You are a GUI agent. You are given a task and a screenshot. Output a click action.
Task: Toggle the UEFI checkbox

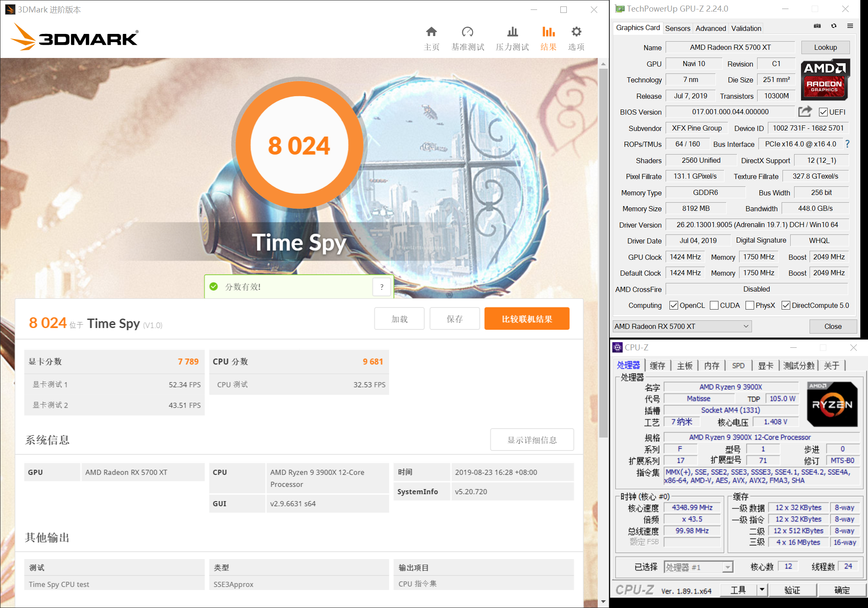[x=823, y=112]
